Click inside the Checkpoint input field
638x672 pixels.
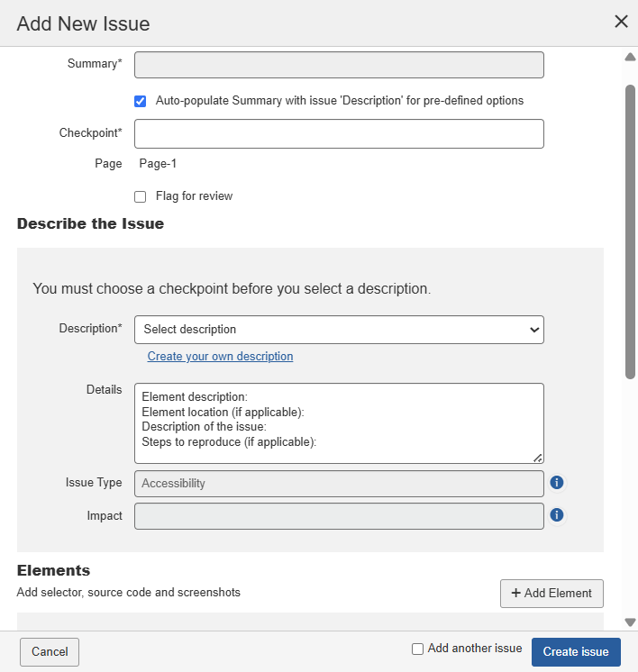pos(339,133)
